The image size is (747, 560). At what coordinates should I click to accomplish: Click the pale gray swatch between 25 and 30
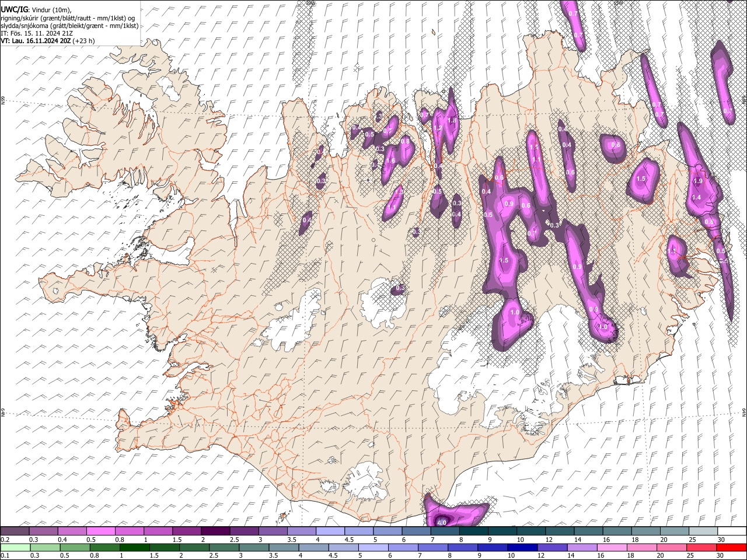[703, 531]
